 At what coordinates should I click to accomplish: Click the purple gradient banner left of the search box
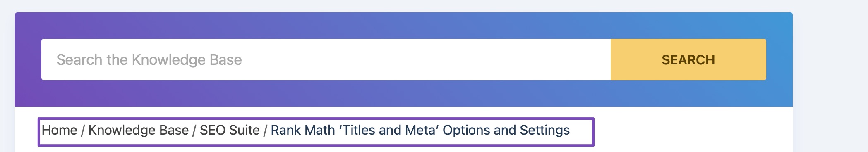(28, 59)
